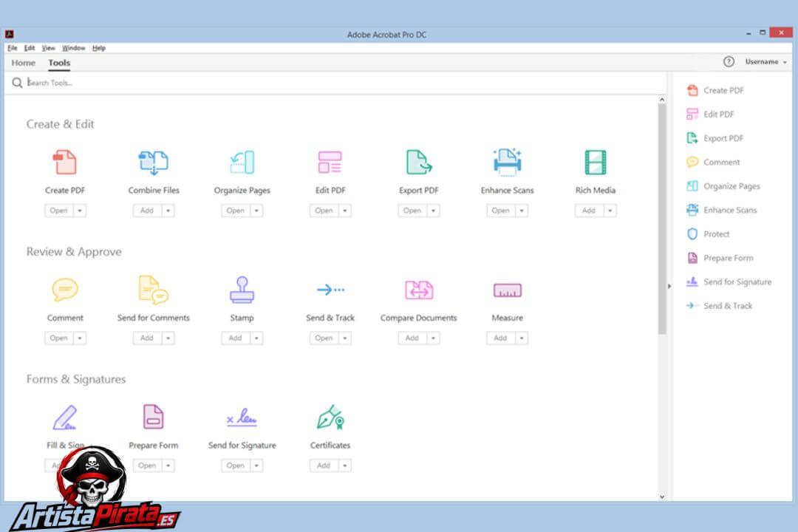Expand the dropdown arrow under Combine Files
This screenshot has height=532, width=798.
[168, 211]
